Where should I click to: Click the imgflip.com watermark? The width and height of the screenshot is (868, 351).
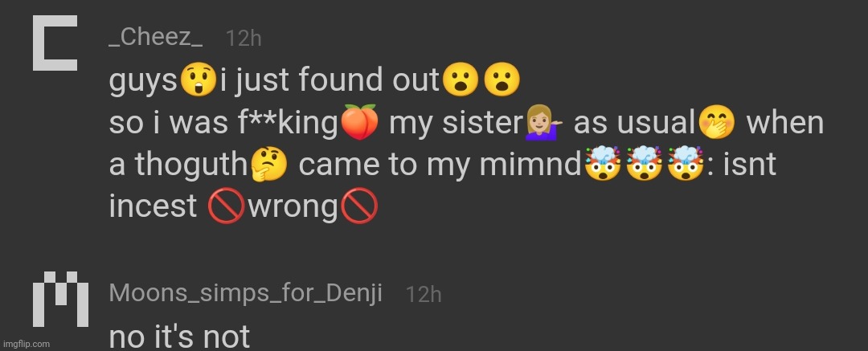coord(25,344)
